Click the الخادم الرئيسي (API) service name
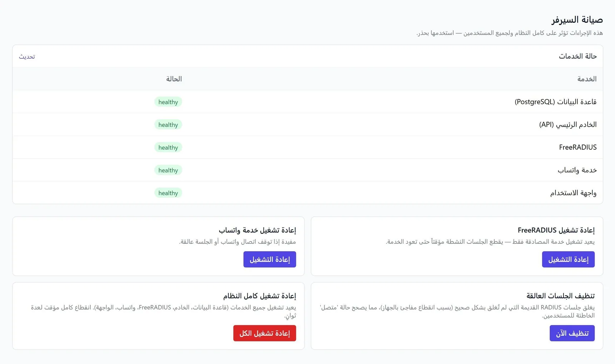615x364 pixels. coord(568,124)
